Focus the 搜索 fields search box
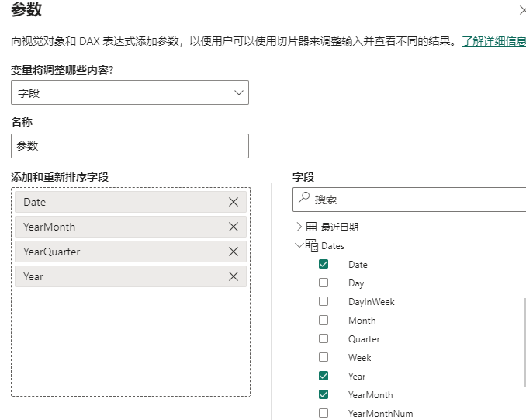The height and width of the screenshot is (420, 526). [410, 200]
